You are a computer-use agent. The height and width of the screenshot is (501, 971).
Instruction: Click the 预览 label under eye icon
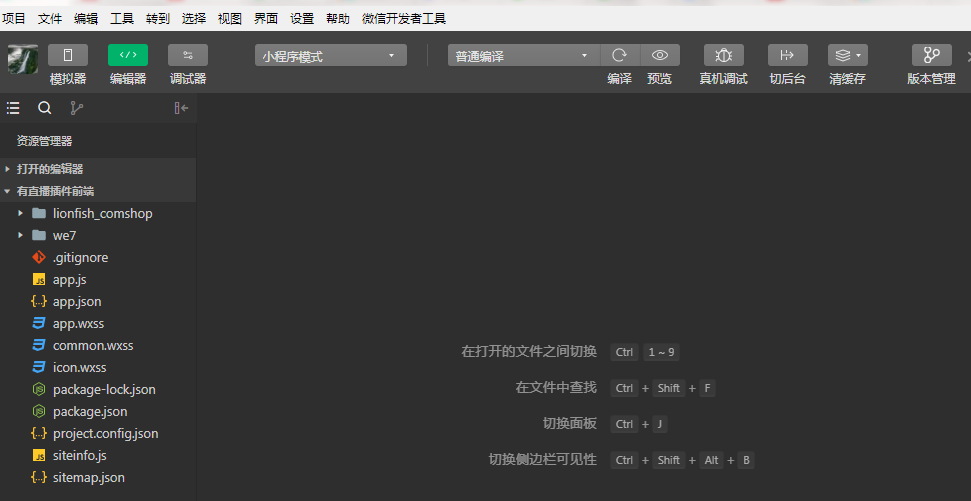(660, 79)
